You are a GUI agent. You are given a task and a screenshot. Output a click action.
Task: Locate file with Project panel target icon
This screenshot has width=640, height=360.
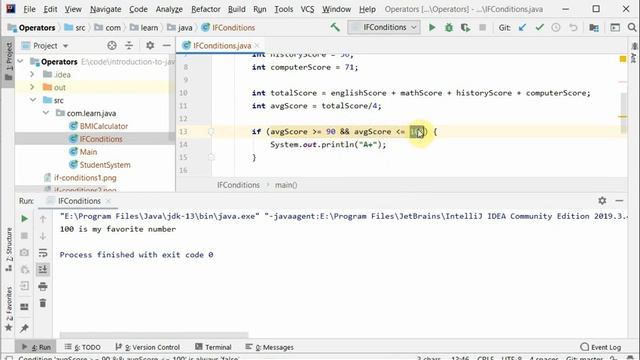click(112, 45)
